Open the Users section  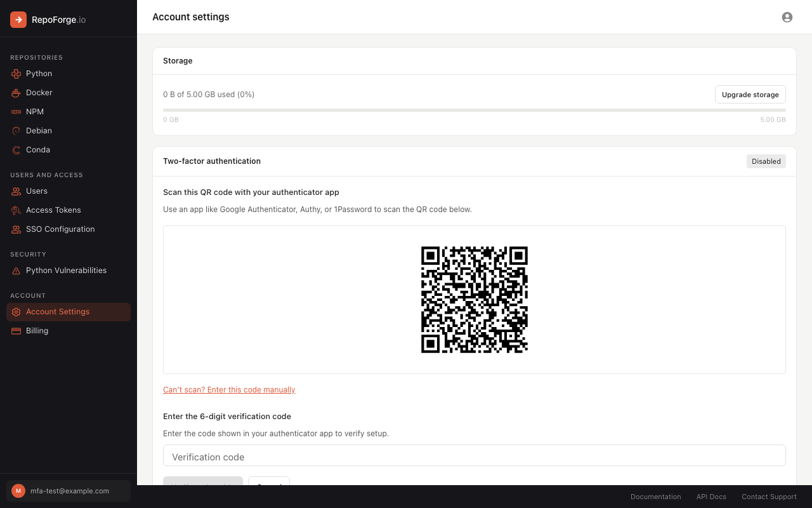[37, 191]
